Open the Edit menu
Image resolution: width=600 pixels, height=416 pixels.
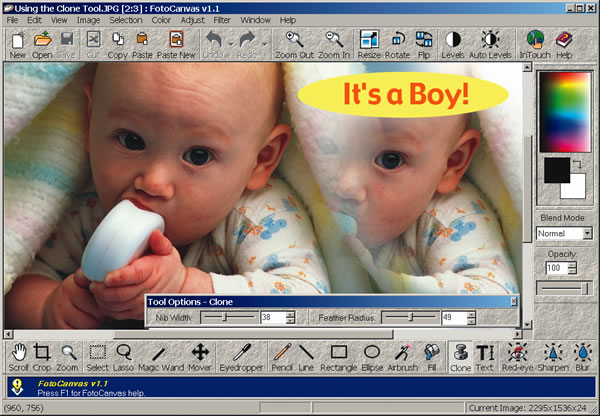tap(34, 20)
